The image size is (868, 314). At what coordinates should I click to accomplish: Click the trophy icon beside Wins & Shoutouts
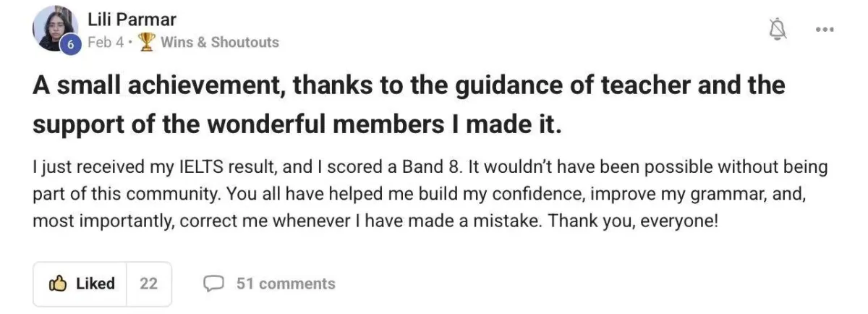[x=147, y=42]
